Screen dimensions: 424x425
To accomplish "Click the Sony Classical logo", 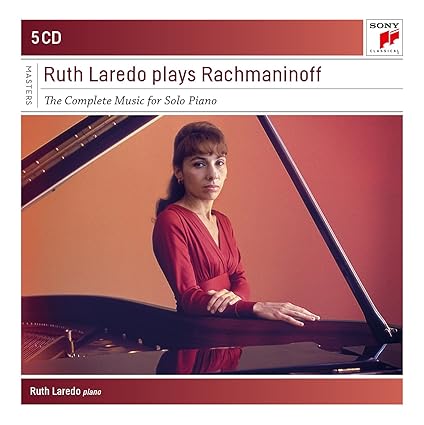I will pos(384,37).
